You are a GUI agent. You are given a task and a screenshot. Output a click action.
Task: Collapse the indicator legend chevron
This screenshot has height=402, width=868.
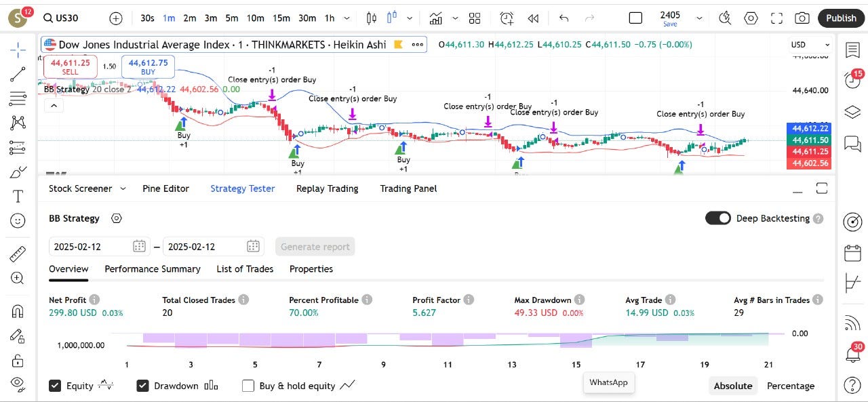(54, 105)
